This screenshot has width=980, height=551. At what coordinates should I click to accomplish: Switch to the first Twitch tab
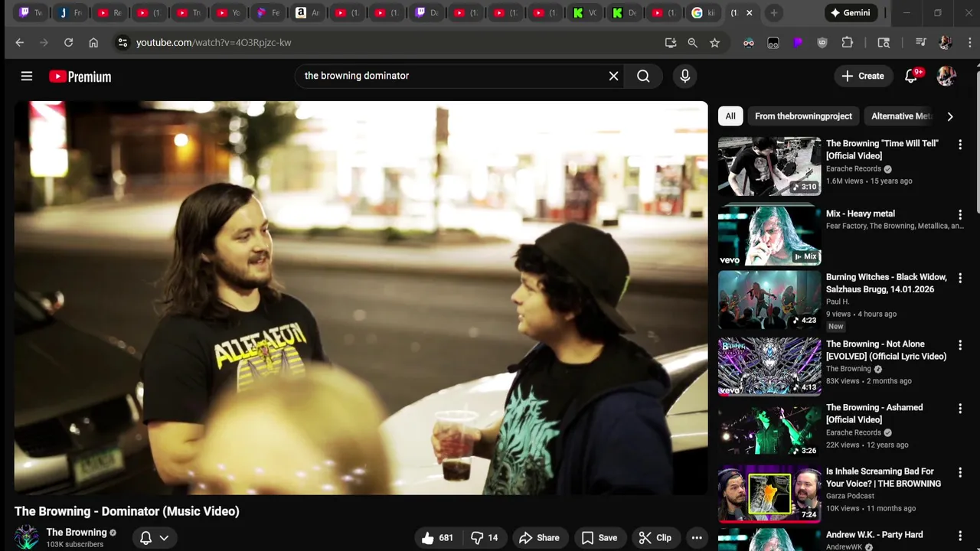coord(31,13)
